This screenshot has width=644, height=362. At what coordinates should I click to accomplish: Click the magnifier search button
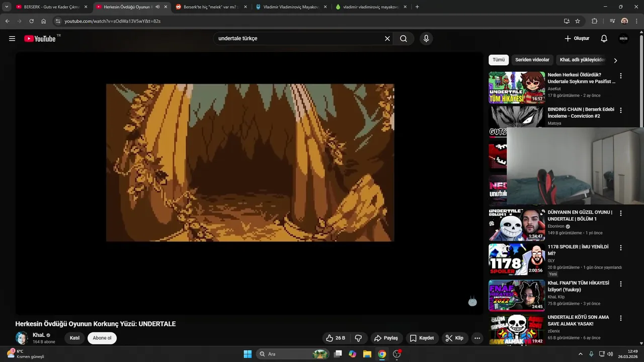pos(404,39)
